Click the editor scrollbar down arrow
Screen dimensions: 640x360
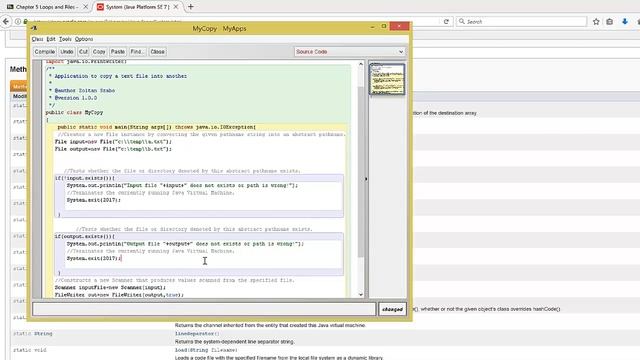click(361, 294)
